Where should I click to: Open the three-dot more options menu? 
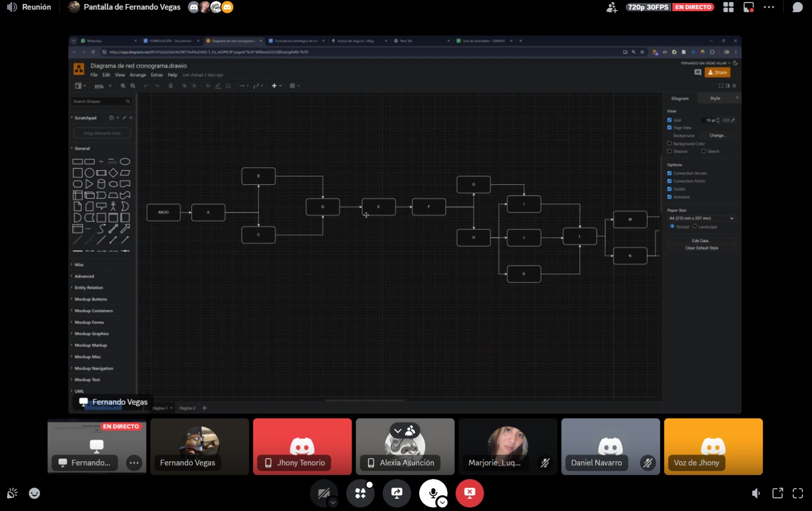[769, 8]
